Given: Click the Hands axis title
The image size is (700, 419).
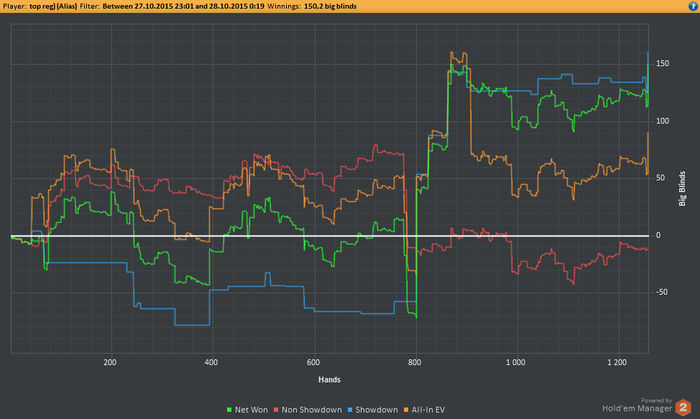Looking at the screenshot, I should point(329,380).
